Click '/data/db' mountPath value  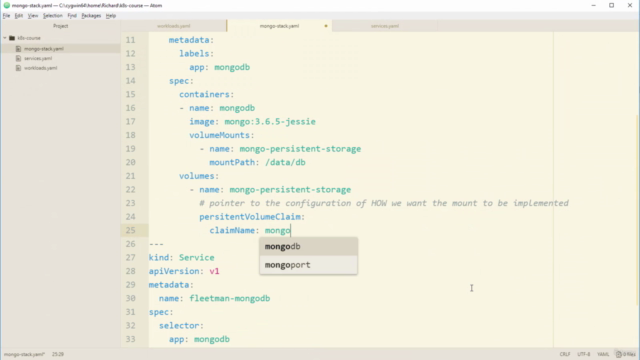pos(285,162)
